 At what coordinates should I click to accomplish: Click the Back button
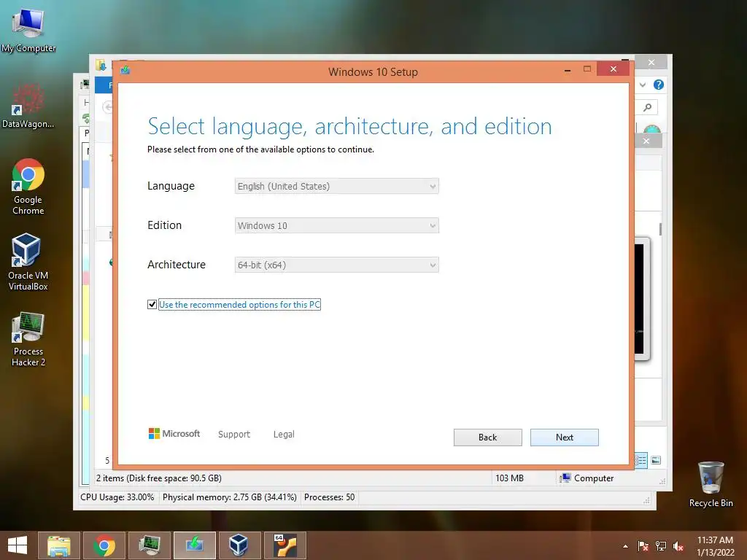tap(487, 437)
